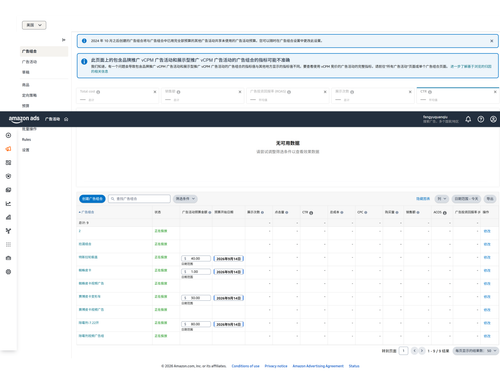The image size is (500, 374).
Task: Dismiss the 2024 info banner
Action: [492, 41]
